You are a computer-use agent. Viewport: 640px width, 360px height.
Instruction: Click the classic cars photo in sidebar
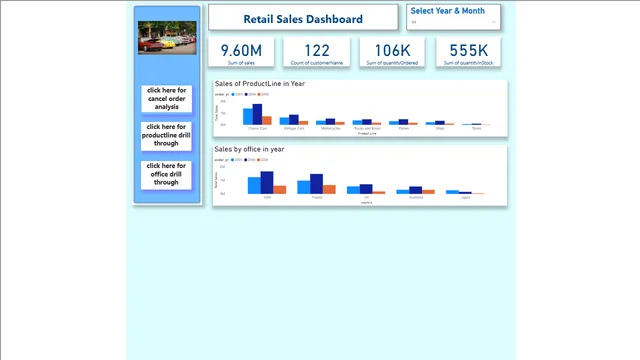(x=167, y=38)
